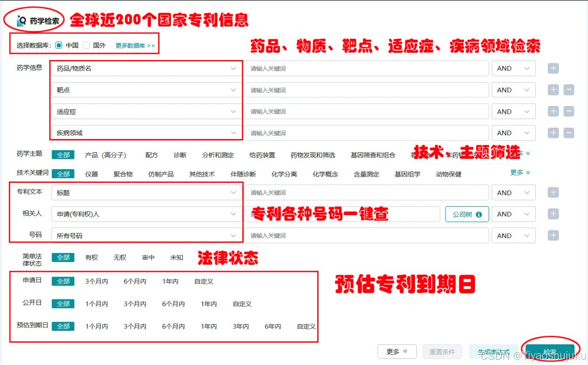The image size is (588, 365).
Task: Select 基因筛查和组合 pharmacy topic
Action: 373,155
